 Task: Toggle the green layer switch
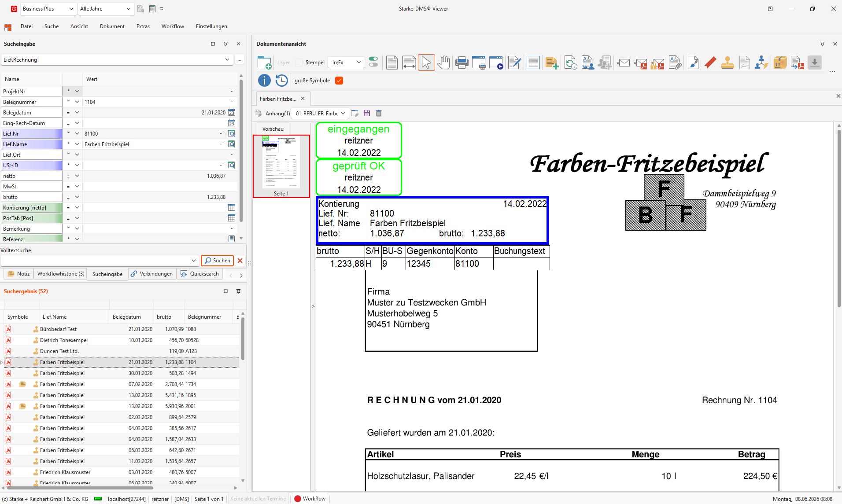373,63
